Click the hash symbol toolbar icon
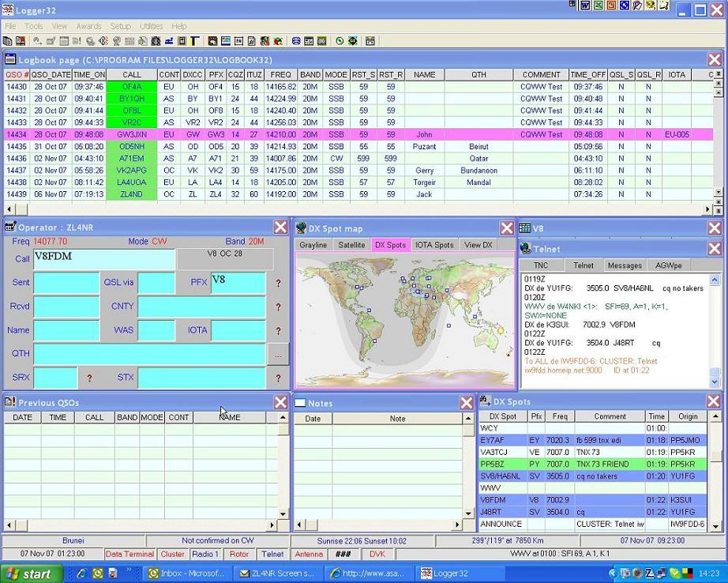The height and width of the screenshot is (583, 728). (252, 41)
